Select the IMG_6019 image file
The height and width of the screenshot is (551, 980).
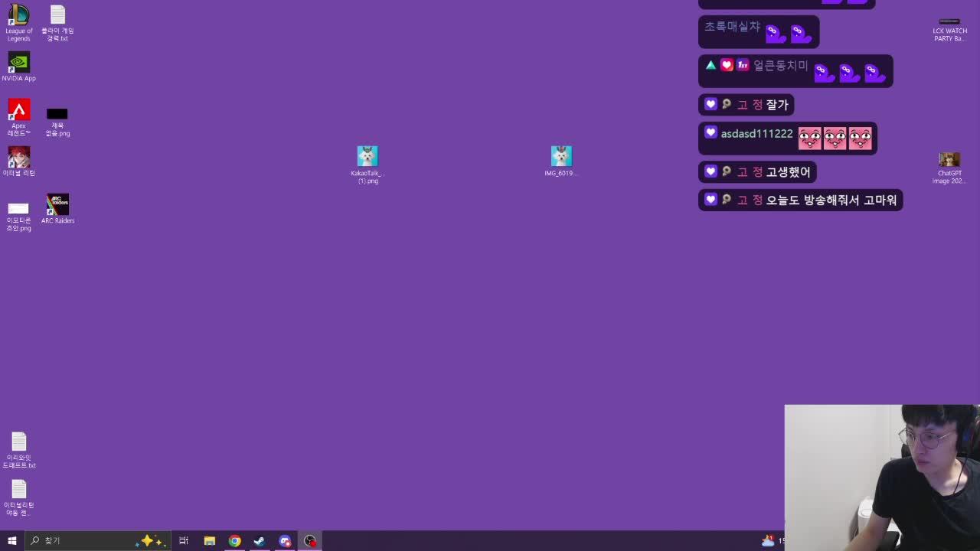point(561,161)
